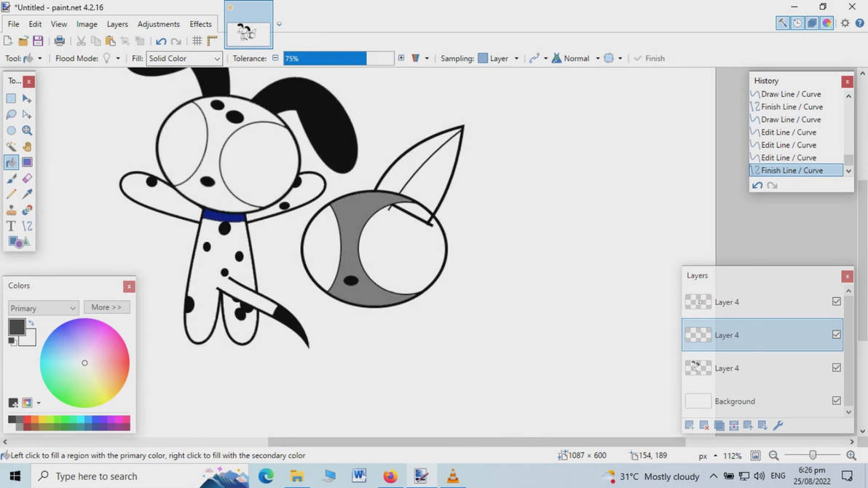868x488 pixels.
Task: Select the Line/Curve tool
Action: pos(27,226)
